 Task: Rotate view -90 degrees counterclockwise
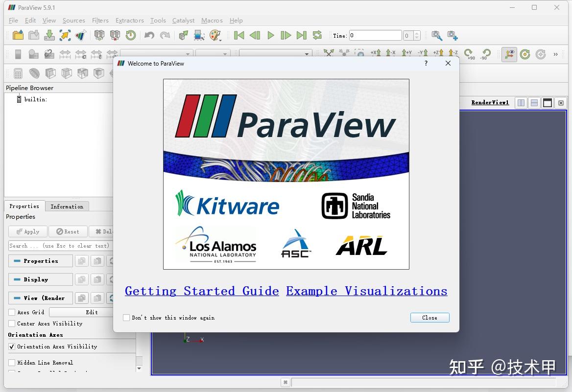point(485,54)
